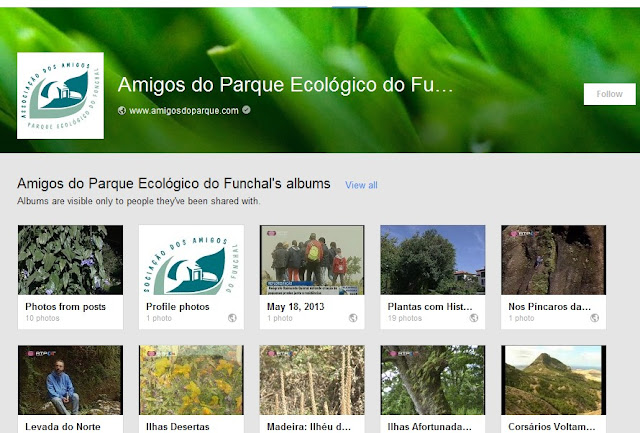Open the Plantas com Hist... album thumbnail
The image size is (640, 433).
pos(433,260)
